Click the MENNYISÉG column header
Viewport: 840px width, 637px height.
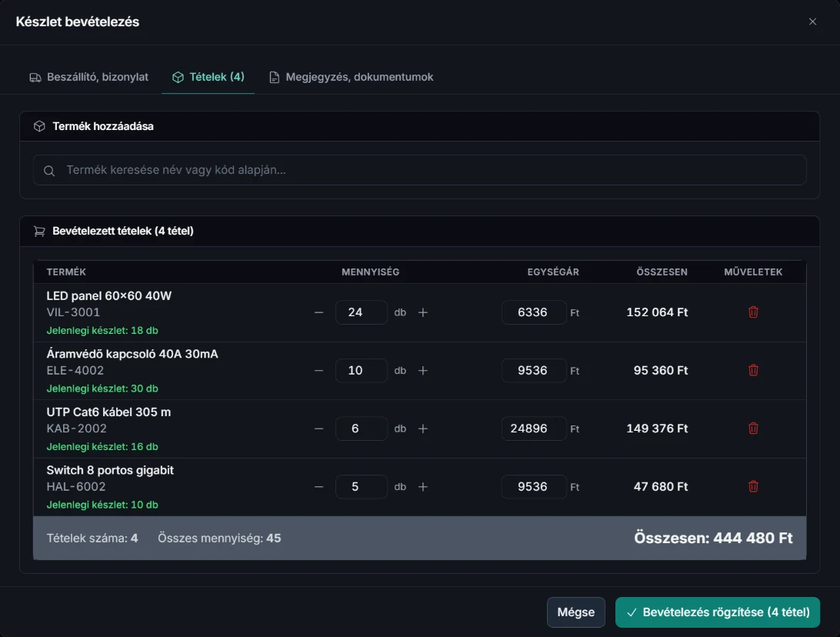point(370,272)
